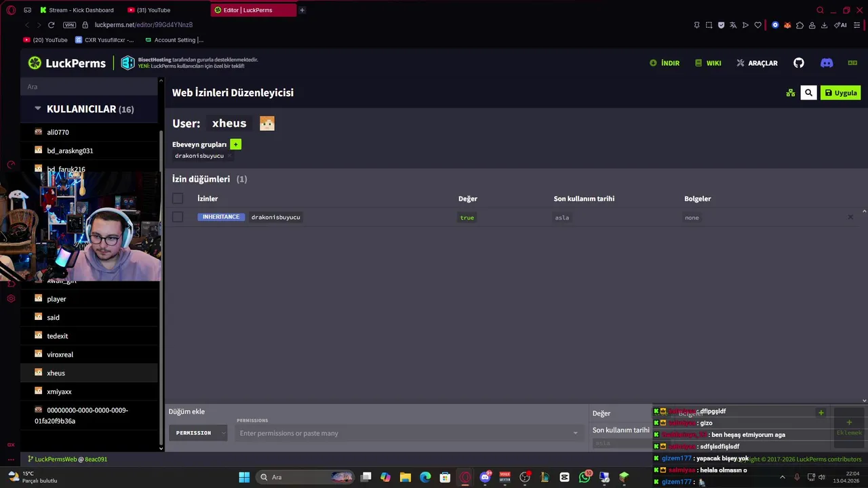Screen dimensions: 868x488
Task: Expand the permissions suggestions dropdown arrow
Action: pos(576,433)
